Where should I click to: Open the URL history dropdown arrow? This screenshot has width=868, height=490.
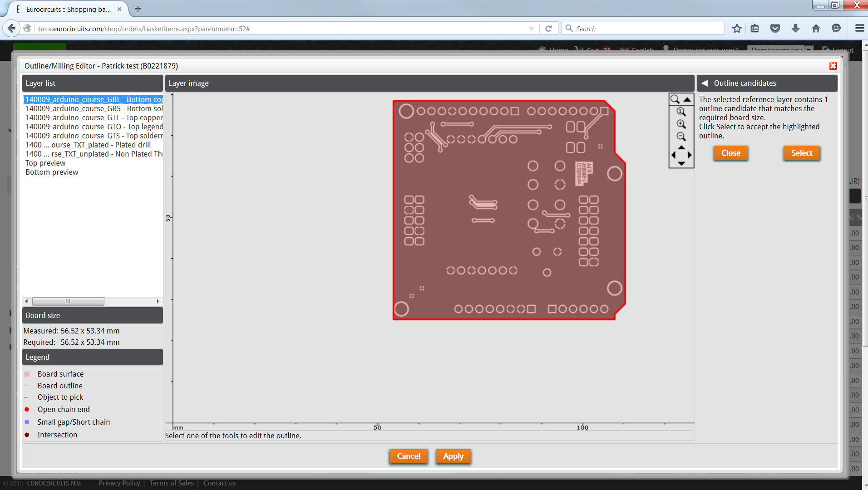[531, 29]
